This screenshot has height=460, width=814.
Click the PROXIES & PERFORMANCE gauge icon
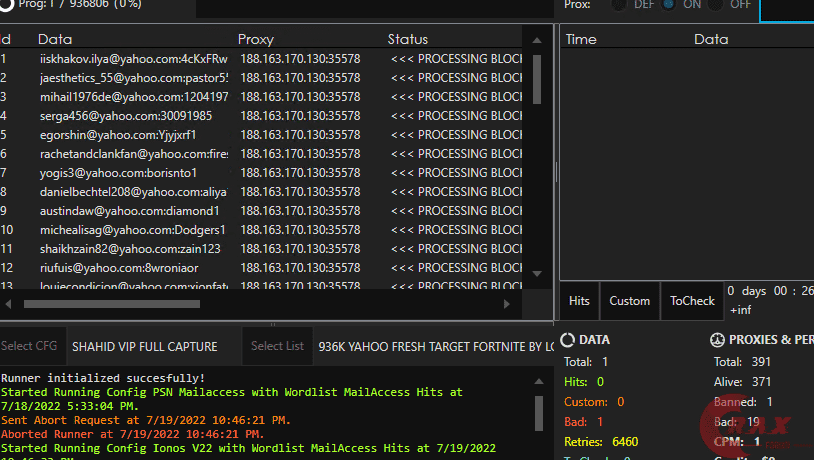717,340
